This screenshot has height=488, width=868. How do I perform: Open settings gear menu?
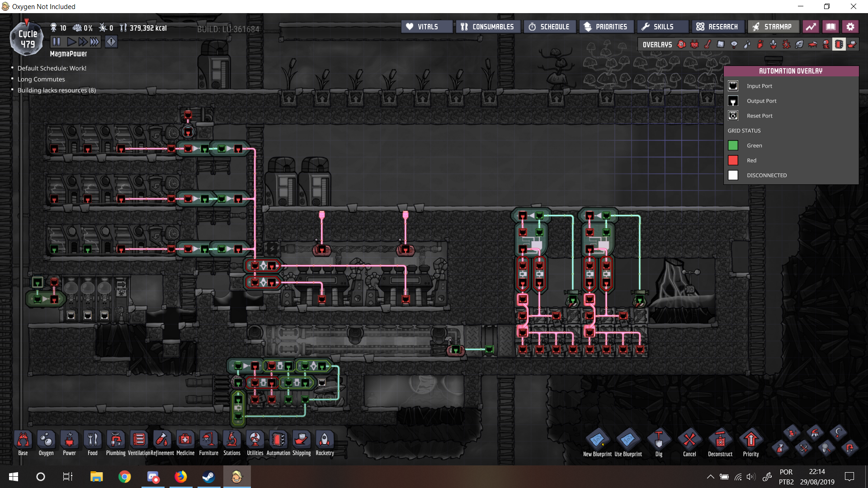(x=850, y=27)
